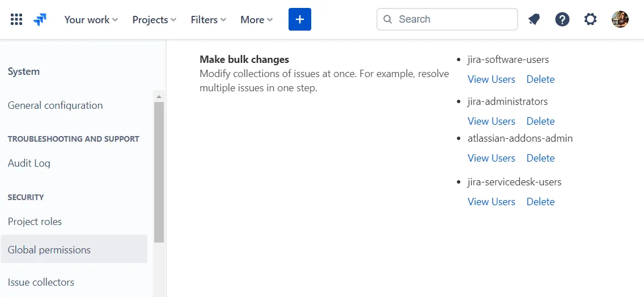The image size is (644, 297).
Task: Open the Filters dropdown menu
Action: click(208, 19)
